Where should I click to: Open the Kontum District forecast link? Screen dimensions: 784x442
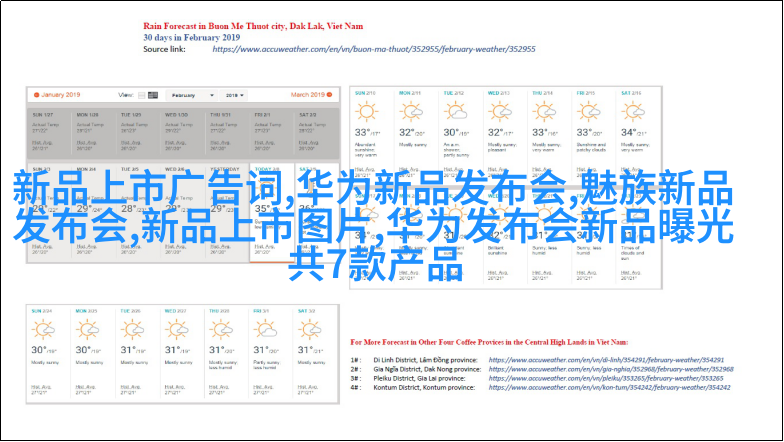(x=609, y=388)
